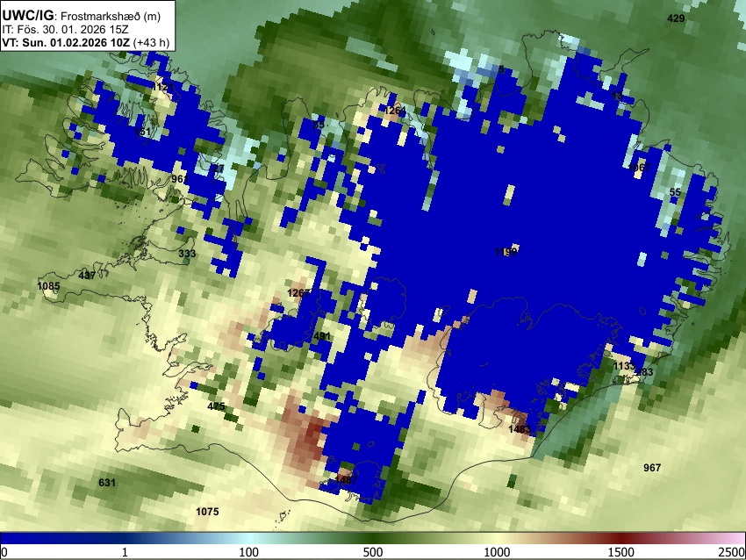Click the map value '437'
Screen dimensions: 746x560
pyautogui.click(x=87, y=276)
